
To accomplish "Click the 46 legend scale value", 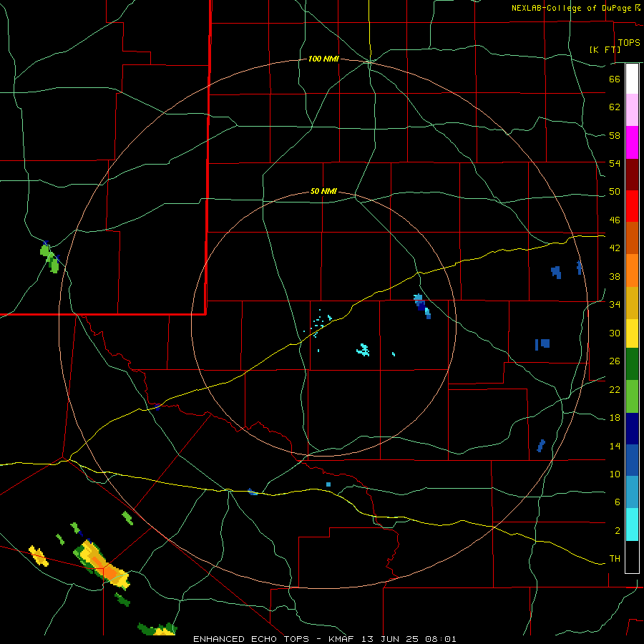I will click(615, 220).
